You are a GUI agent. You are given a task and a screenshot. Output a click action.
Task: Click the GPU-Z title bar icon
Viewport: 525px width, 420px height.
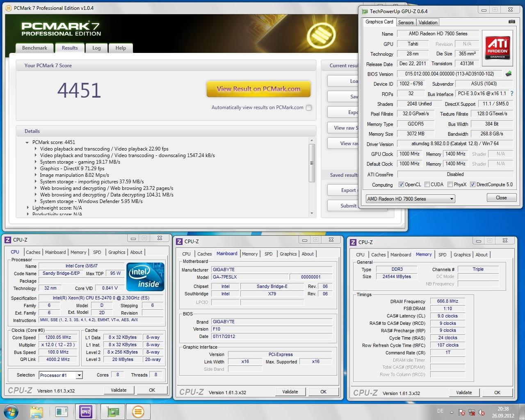click(x=365, y=11)
